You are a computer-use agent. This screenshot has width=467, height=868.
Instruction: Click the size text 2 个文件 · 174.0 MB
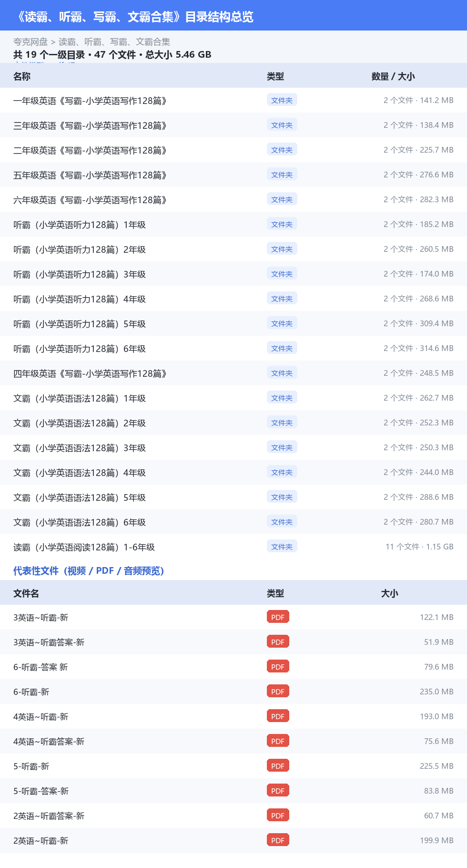[x=418, y=274]
